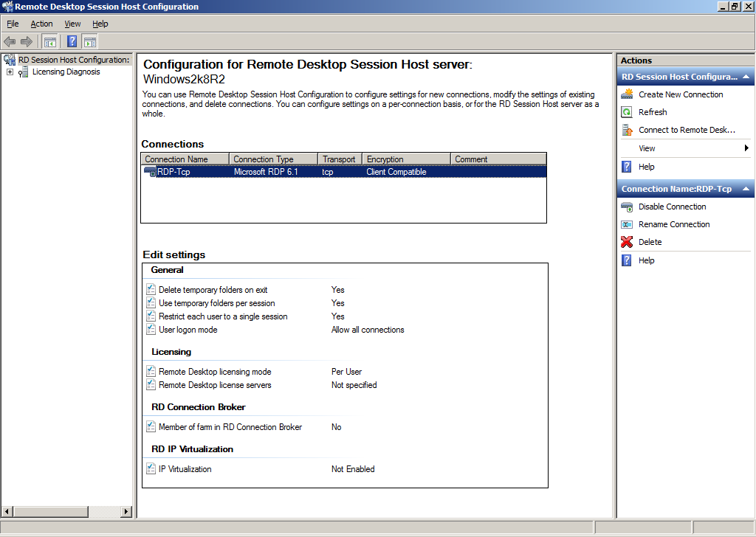Select the RDP-Tcp connection row
Screen dimensions: 756x537
pyautogui.click(x=173, y=172)
